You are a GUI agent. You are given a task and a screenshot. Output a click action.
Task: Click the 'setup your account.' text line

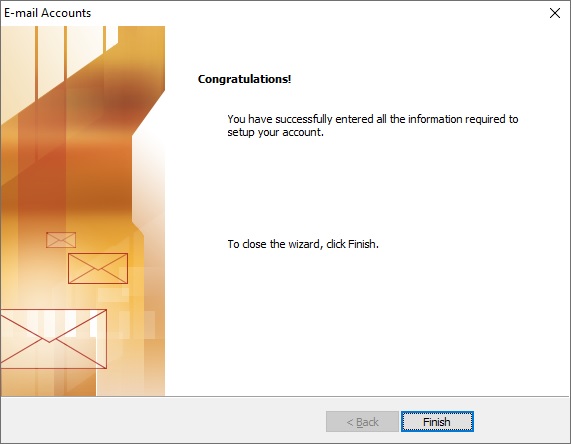275,132
